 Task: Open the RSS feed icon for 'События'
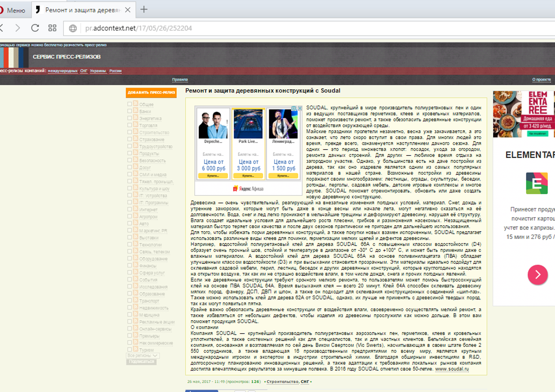[x=136, y=279]
